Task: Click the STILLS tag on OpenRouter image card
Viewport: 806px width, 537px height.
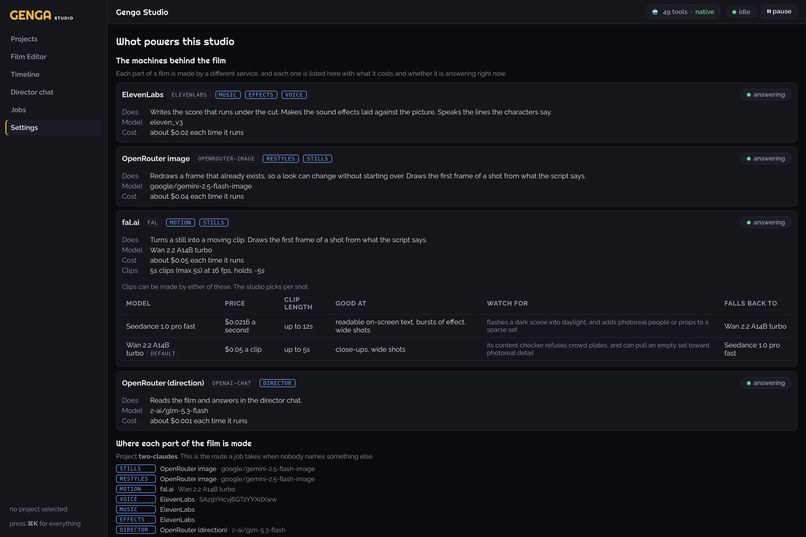Action: pyautogui.click(x=317, y=159)
